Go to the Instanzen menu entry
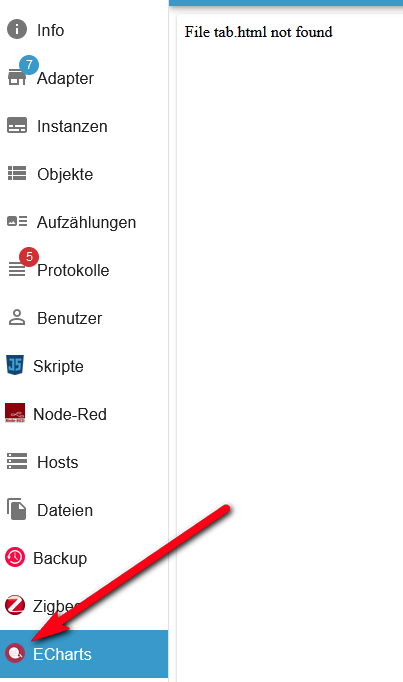The width and height of the screenshot is (403, 682). [x=84, y=126]
